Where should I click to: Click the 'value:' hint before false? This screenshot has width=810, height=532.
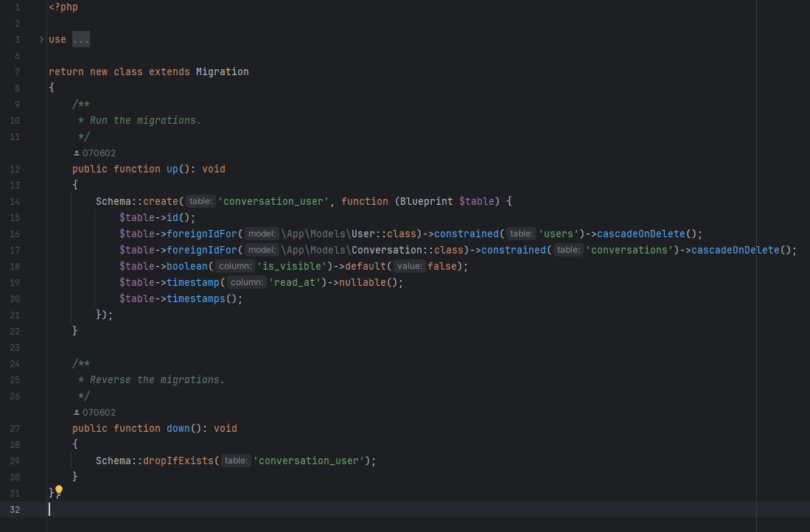[x=409, y=266]
